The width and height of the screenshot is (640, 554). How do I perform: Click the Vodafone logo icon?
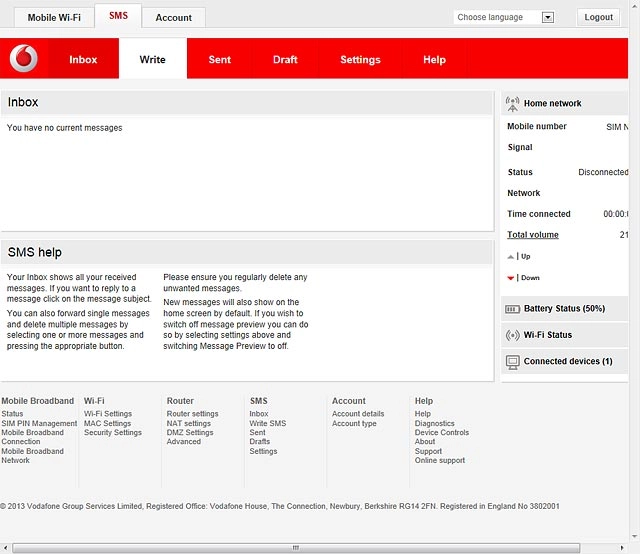24,58
